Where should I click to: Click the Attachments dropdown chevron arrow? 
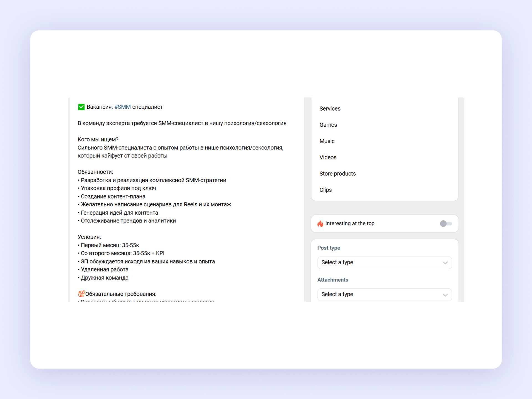[x=445, y=295]
